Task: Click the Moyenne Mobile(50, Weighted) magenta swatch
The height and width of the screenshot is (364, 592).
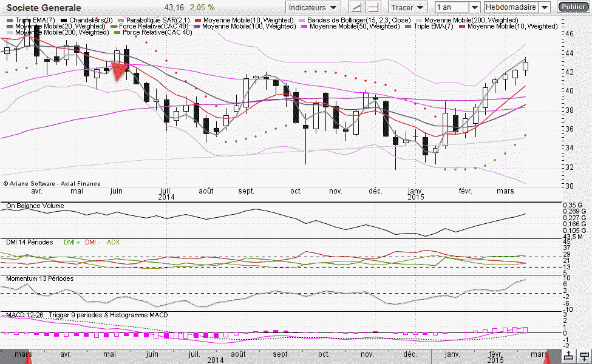Action: click(x=304, y=27)
